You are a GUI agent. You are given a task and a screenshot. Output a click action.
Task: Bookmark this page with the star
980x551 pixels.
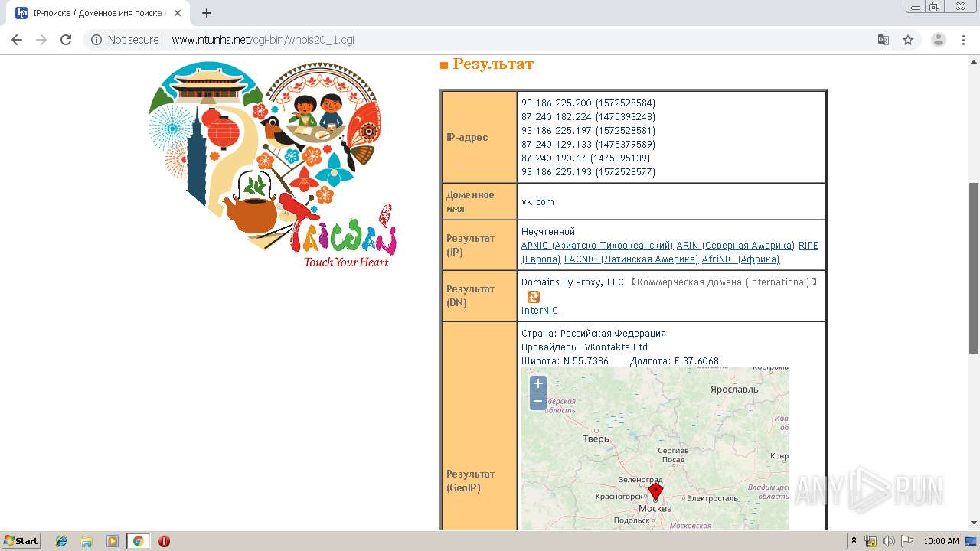(908, 40)
